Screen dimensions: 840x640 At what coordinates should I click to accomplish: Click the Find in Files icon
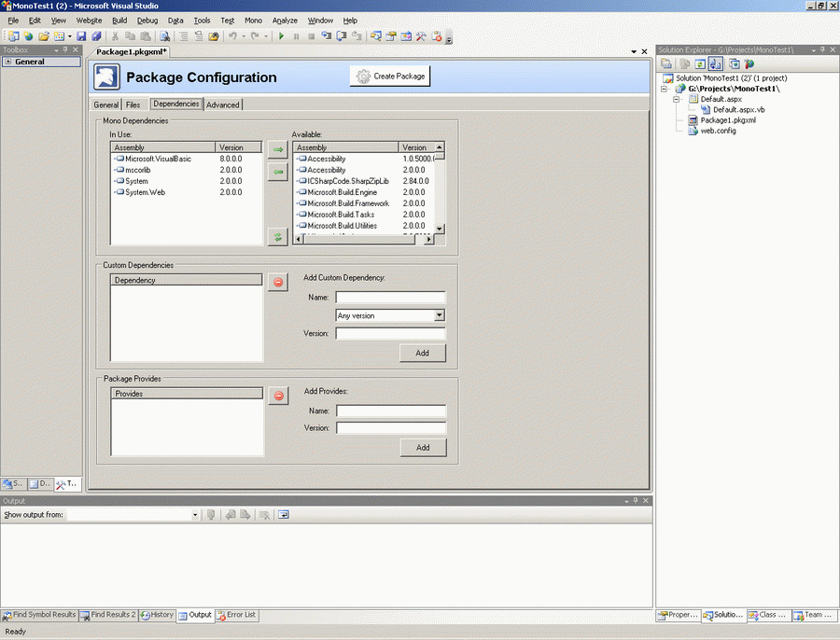[x=165, y=36]
